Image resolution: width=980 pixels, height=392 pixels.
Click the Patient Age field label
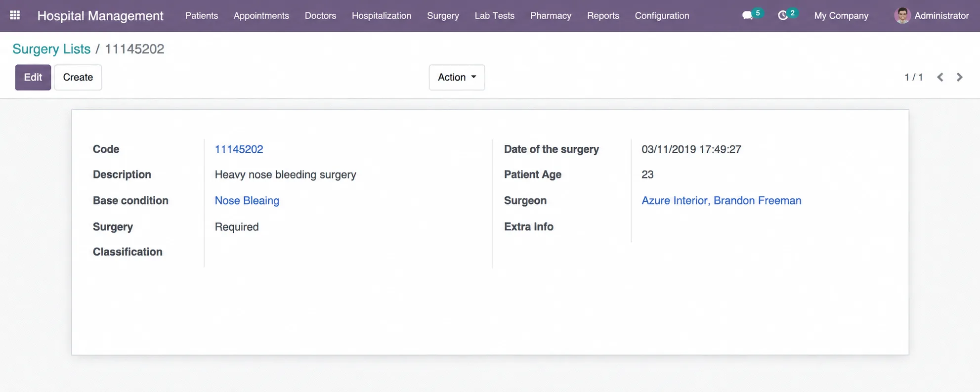pos(532,174)
